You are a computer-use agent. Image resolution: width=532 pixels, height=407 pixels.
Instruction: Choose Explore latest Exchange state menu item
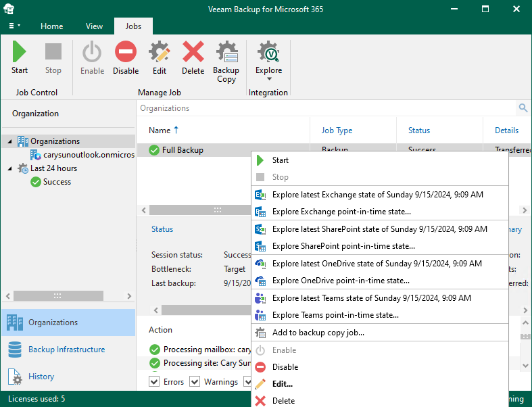click(380, 195)
